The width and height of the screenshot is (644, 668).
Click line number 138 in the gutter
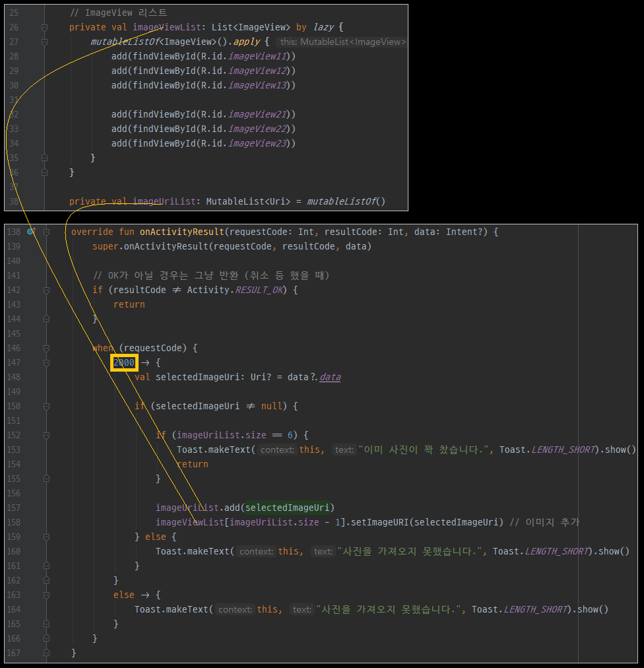click(x=14, y=232)
